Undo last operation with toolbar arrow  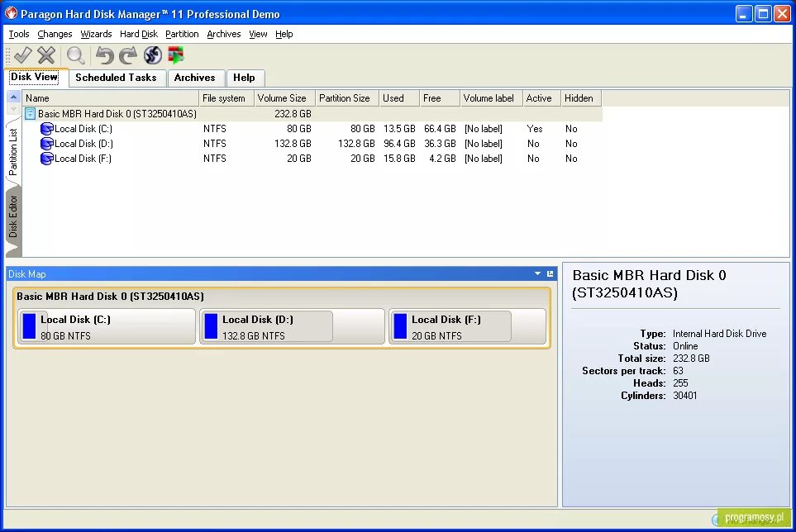point(105,55)
